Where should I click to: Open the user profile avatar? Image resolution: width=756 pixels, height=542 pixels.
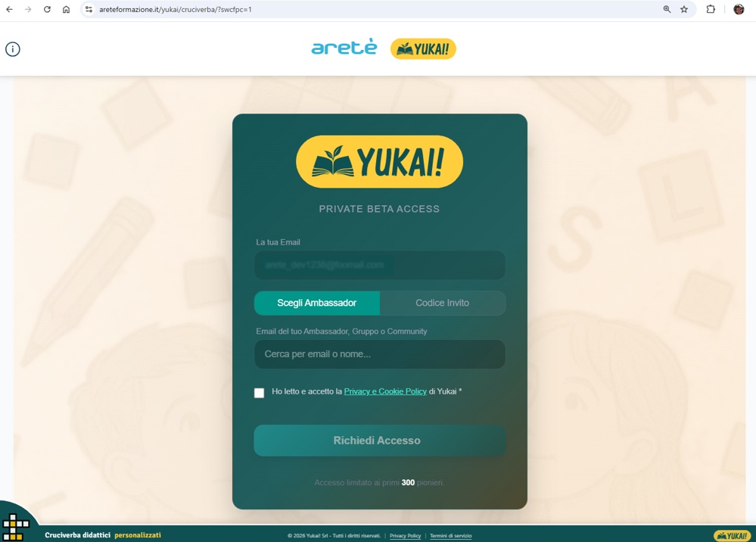tap(739, 9)
